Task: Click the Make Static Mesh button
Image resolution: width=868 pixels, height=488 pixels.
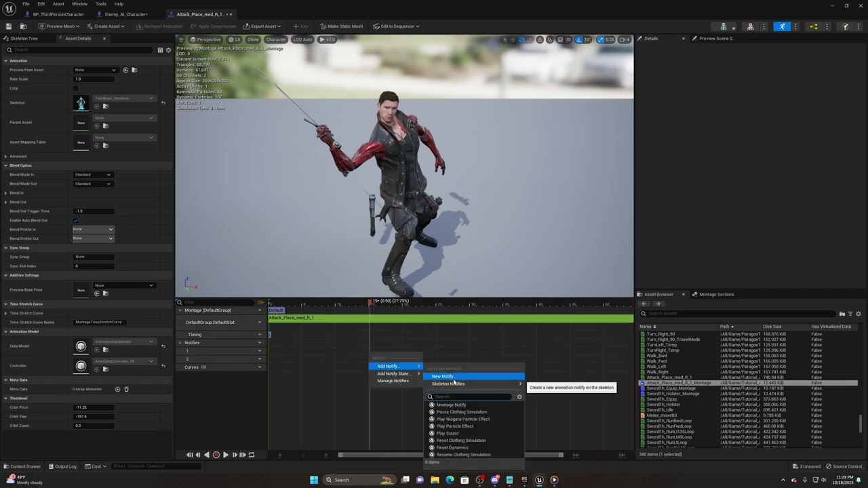Action: 342,26
